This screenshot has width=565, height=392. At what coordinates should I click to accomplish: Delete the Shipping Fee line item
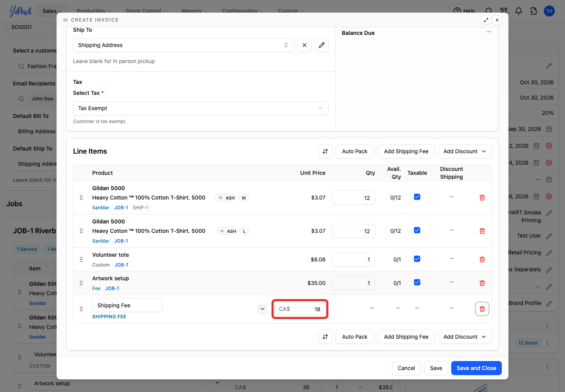point(482,309)
